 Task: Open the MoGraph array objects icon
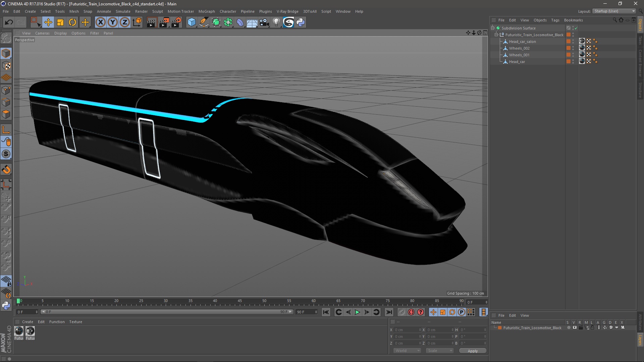tap(228, 22)
